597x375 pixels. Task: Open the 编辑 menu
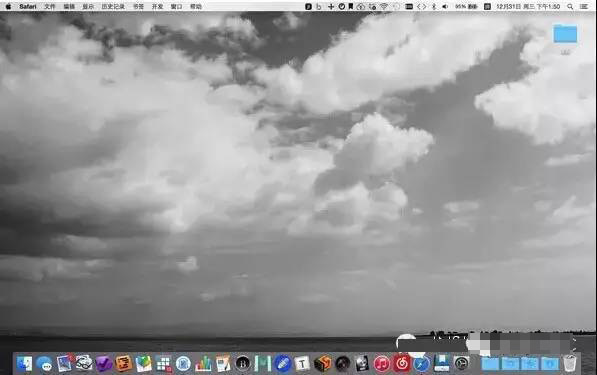tap(69, 6)
